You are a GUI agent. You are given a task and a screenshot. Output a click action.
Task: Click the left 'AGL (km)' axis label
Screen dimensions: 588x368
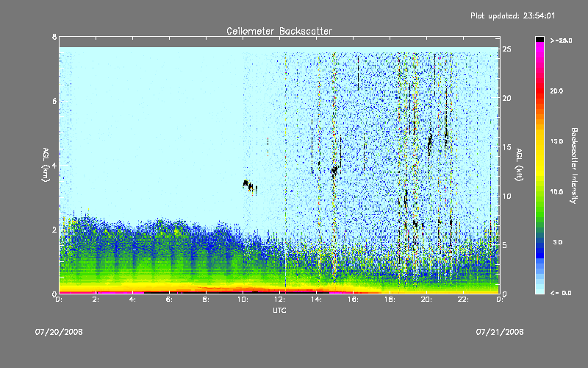point(46,165)
